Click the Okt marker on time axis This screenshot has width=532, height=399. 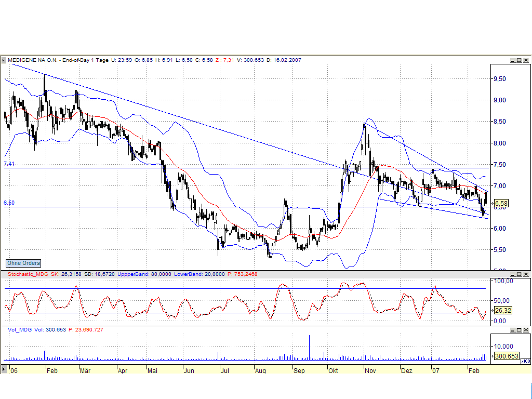[333, 371]
